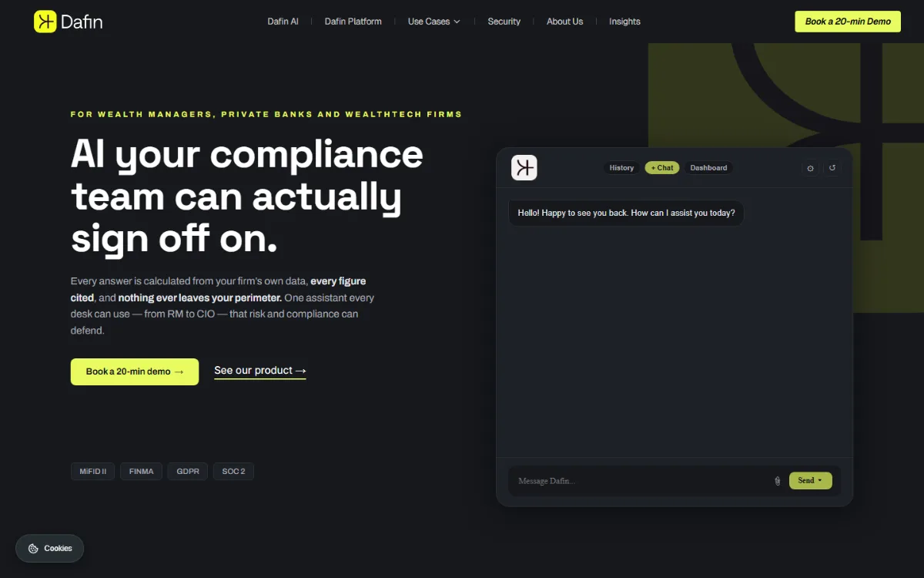Viewport: 924px width, 578px height.
Task: Click the paperclip attach icon
Action: tap(777, 481)
